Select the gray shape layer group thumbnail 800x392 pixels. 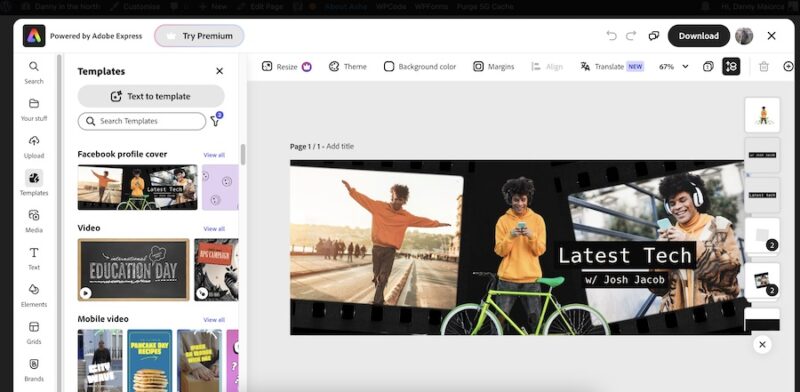762,235
